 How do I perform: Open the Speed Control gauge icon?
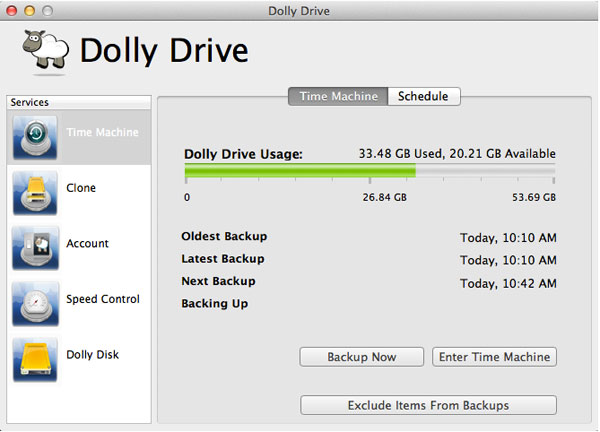(x=36, y=304)
